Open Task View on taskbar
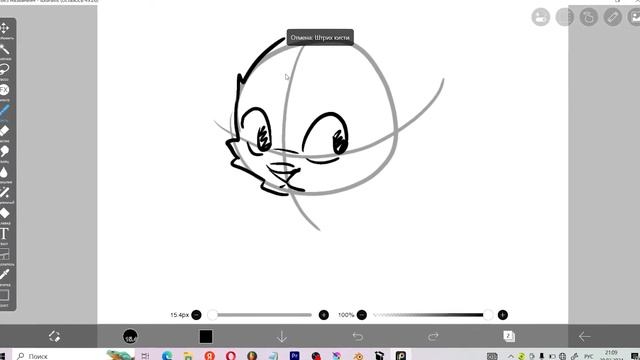The height and width of the screenshot is (360, 640). tap(145, 356)
